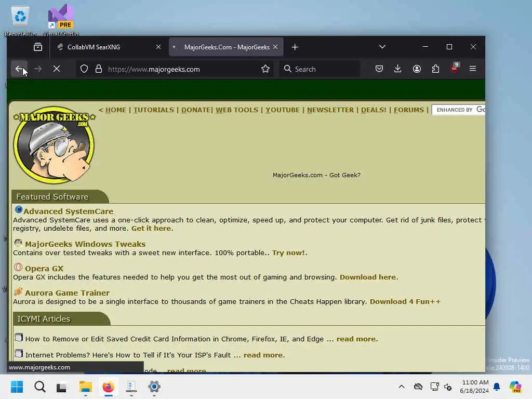Click the Internet Problems article document icon
Viewport: 532px width, 399px height.
[x=19, y=353]
